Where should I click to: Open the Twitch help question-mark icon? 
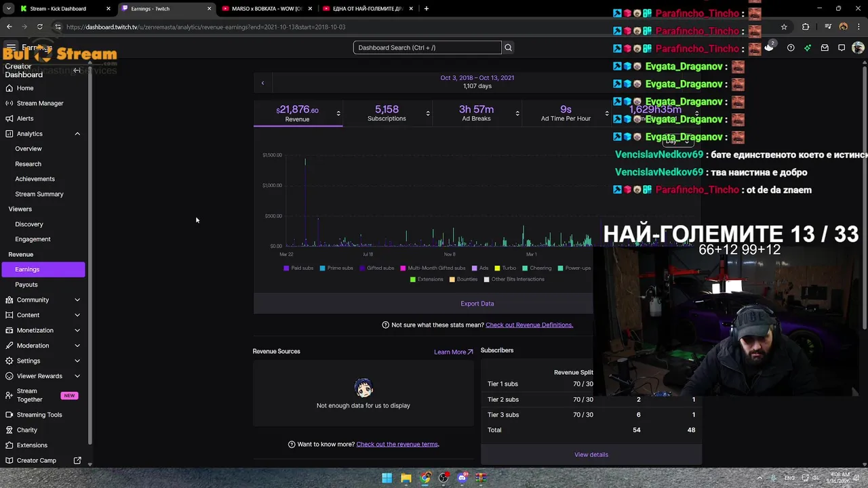[x=791, y=47]
